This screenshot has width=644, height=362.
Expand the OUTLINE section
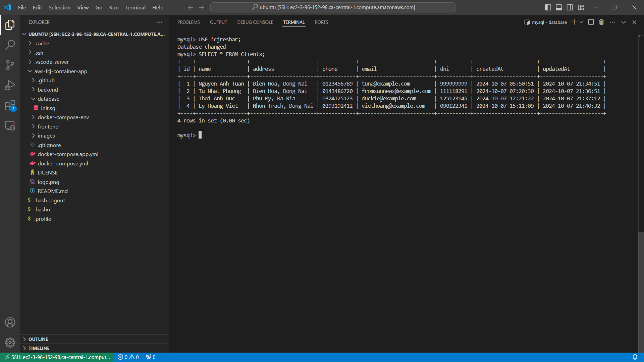(x=95, y=339)
